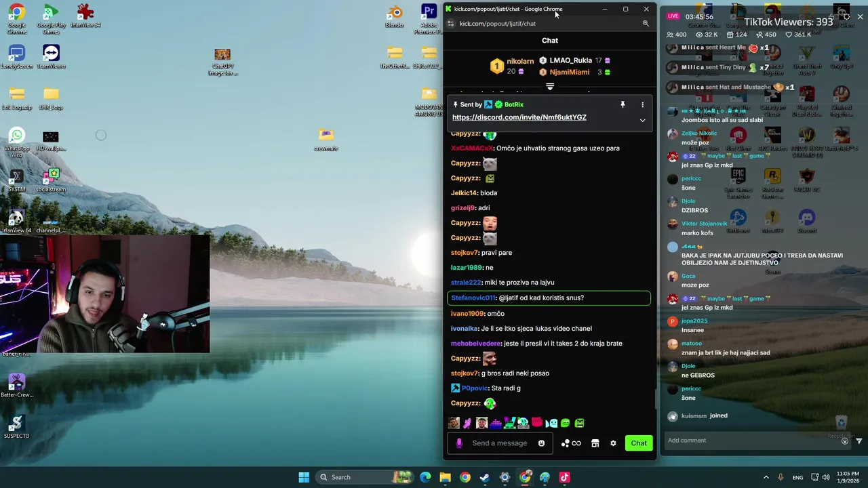Select ChatGPT Image file on desktop
Viewport: 868px width, 488px height.
pos(222,62)
